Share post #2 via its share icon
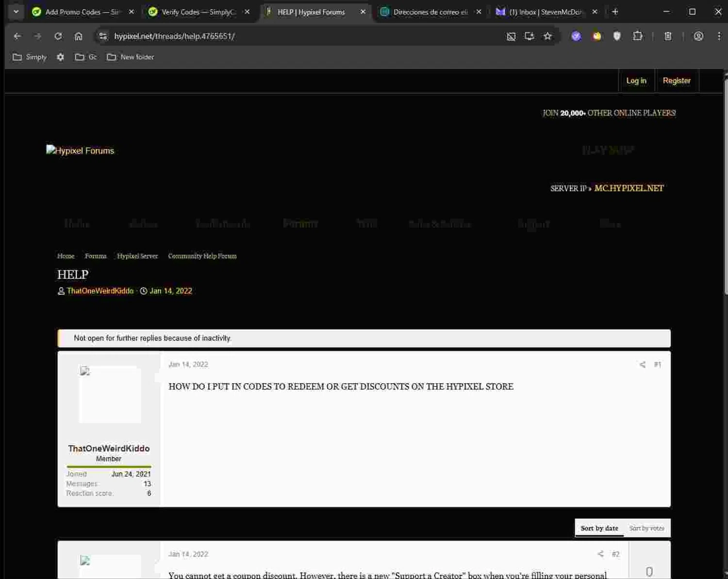Viewport: 728px width, 579px height. pos(600,554)
